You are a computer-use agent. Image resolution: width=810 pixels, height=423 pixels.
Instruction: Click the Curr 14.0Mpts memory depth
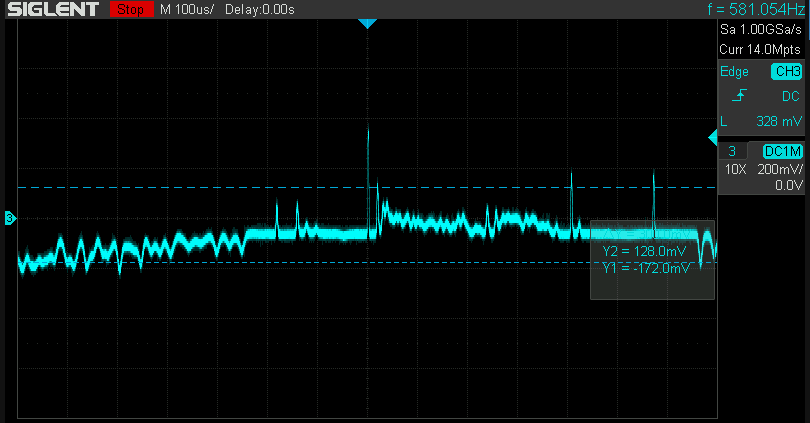pyautogui.click(x=761, y=49)
